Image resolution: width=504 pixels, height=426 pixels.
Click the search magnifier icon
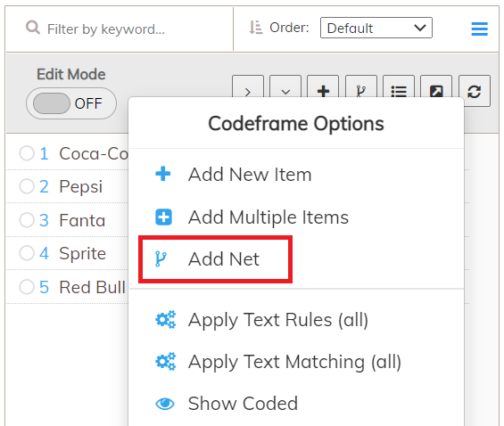coord(33,28)
